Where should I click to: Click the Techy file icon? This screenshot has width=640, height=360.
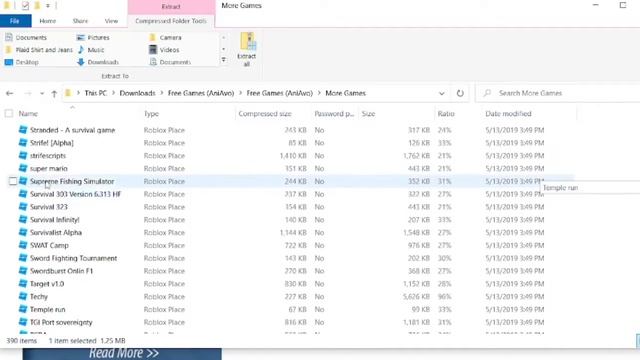(23, 296)
